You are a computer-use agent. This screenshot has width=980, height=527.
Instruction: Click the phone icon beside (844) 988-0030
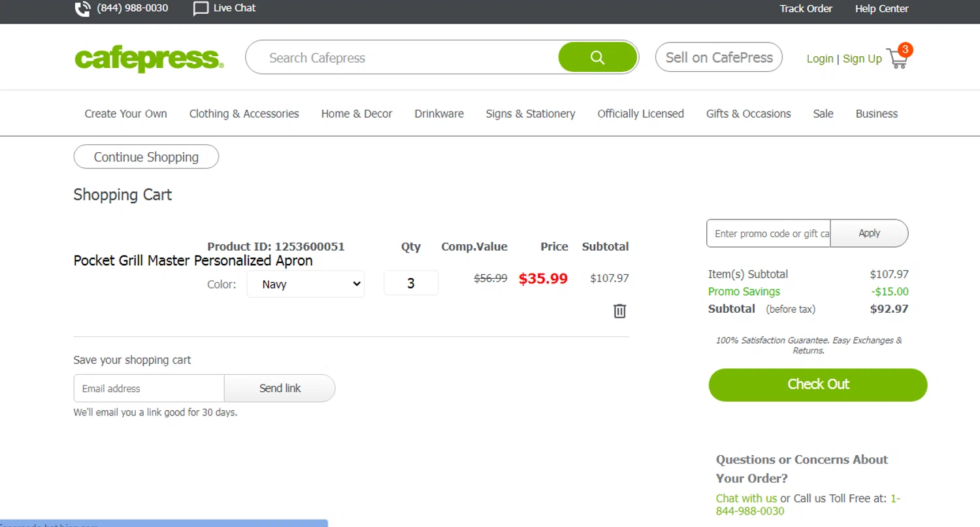pyautogui.click(x=83, y=8)
